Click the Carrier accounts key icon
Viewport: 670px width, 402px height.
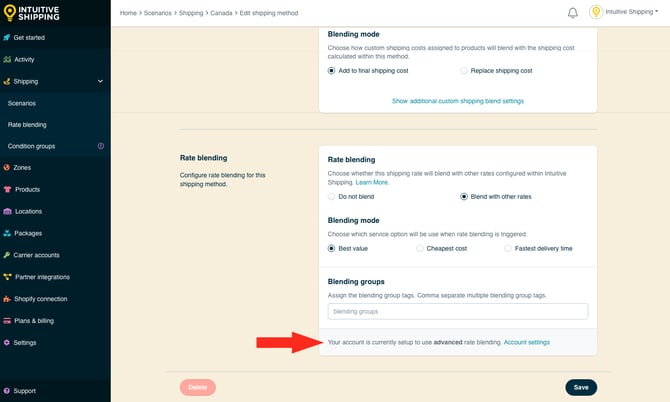6,255
